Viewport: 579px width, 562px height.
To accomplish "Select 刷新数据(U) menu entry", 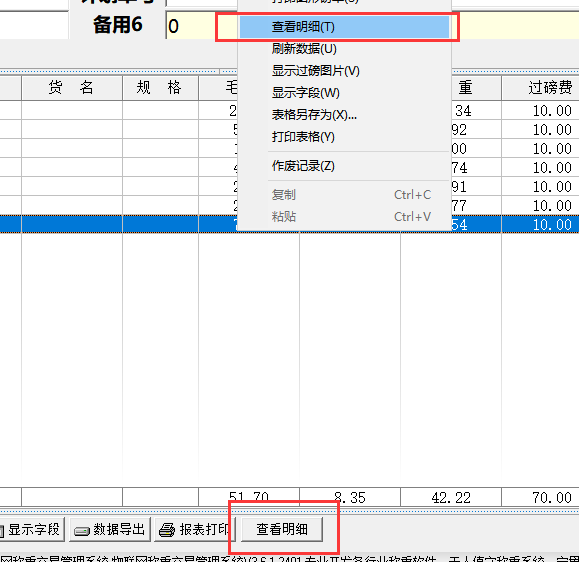I will pyautogui.click(x=344, y=49).
